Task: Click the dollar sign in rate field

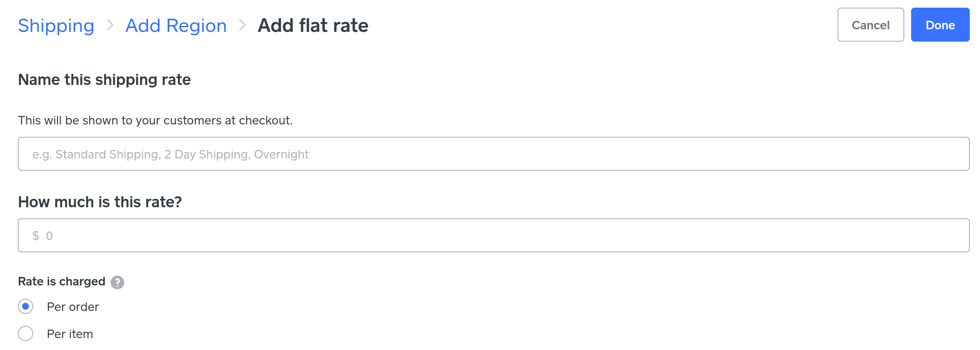Action: tap(36, 236)
